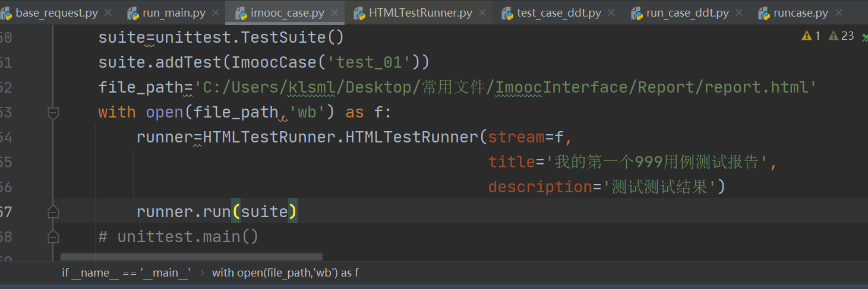868x289 pixels.
Task: Click the Python file icon on run_case_ddt.py tab
Action: coord(636,12)
